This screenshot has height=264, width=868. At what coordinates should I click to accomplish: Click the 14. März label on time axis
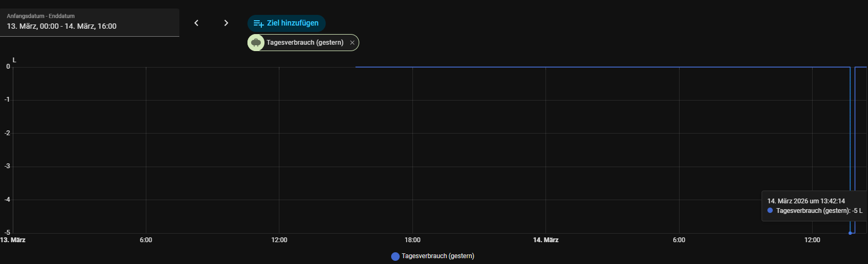click(545, 240)
